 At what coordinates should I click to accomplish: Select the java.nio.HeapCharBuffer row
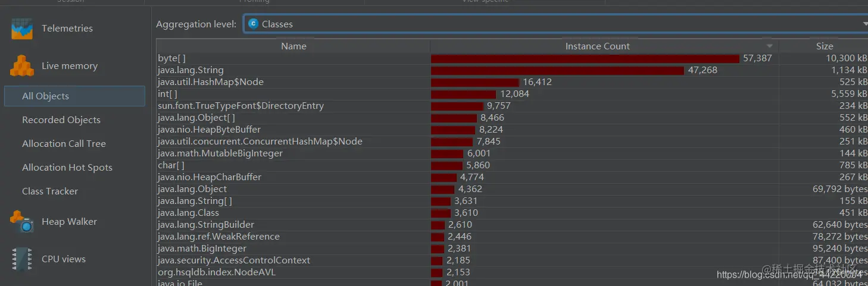pos(512,177)
